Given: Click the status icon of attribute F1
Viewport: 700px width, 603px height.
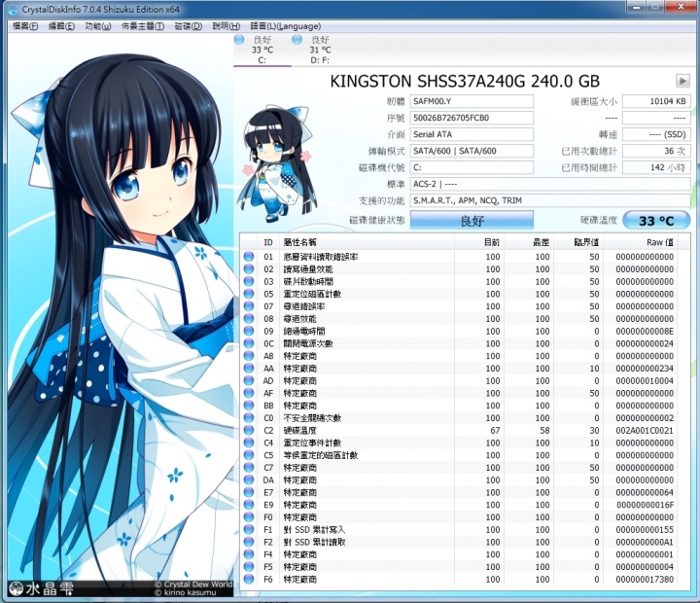Looking at the screenshot, I should tap(249, 530).
